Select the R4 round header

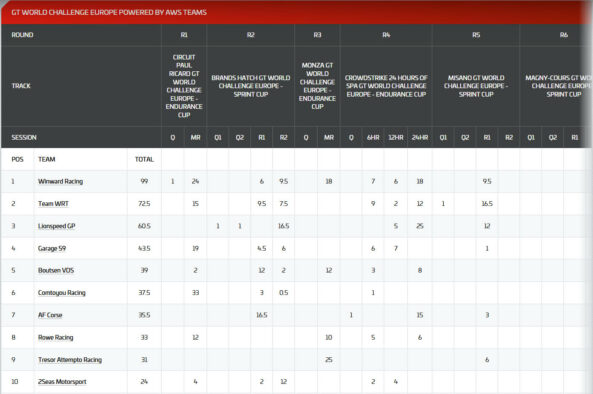point(386,35)
